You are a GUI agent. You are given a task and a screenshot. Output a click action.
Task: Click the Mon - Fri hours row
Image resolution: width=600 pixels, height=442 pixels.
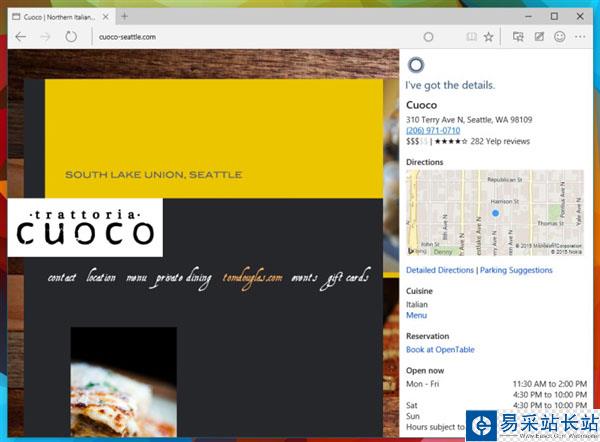click(x=496, y=384)
